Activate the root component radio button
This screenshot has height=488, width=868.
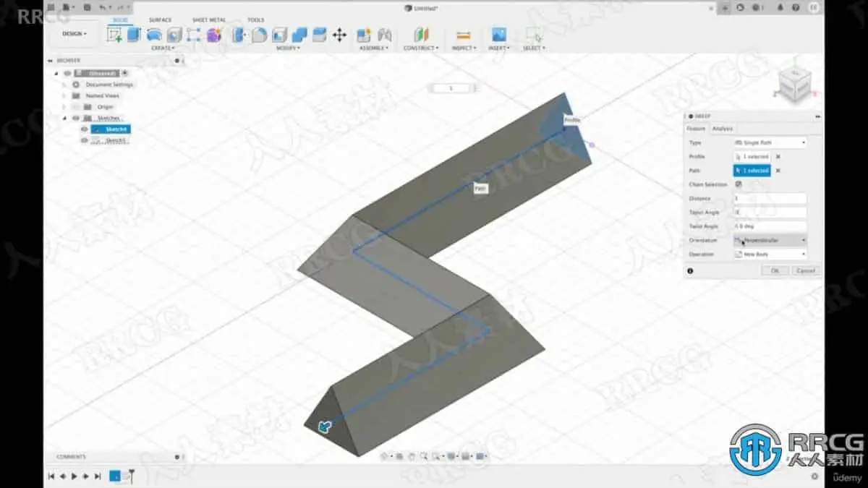point(124,73)
